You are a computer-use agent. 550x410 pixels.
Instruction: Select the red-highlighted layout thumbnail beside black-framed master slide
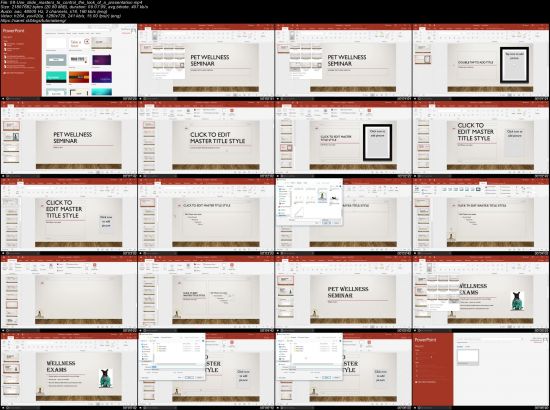(x=286, y=148)
